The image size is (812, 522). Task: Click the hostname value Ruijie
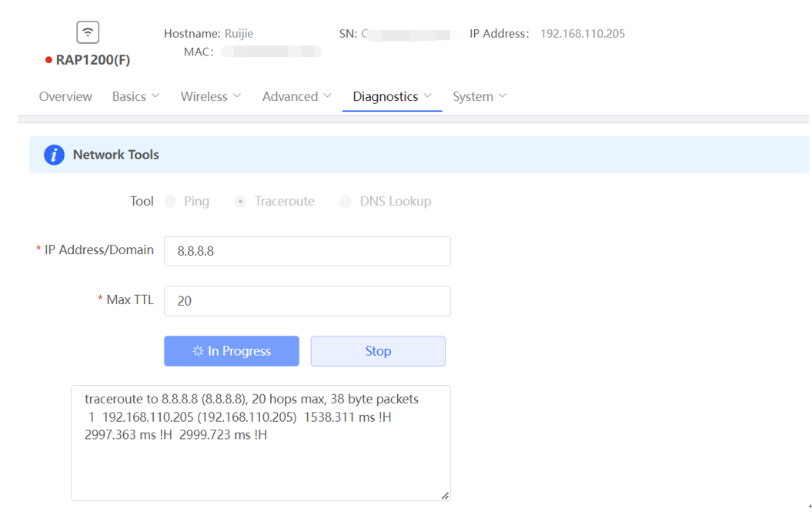click(239, 34)
